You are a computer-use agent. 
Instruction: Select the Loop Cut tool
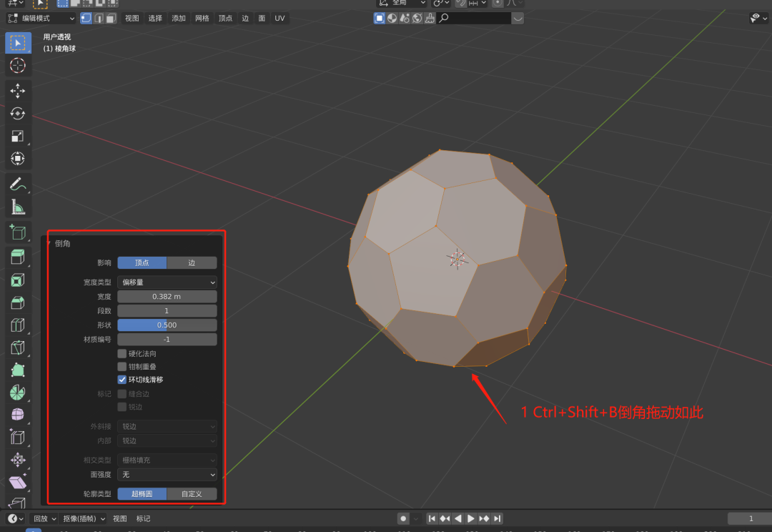tap(18, 325)
